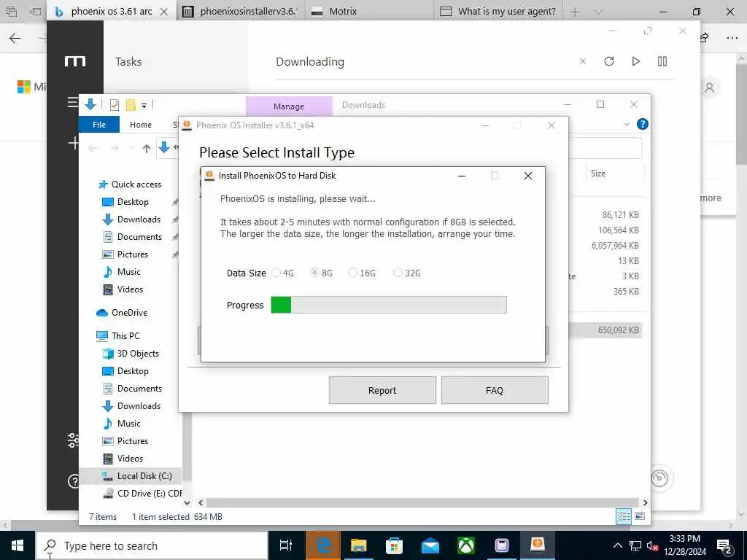747x560 pixels.
Task: Pause all tasks with Motrix pause icon
Action: pyautogui.click(x=662, y=61)
